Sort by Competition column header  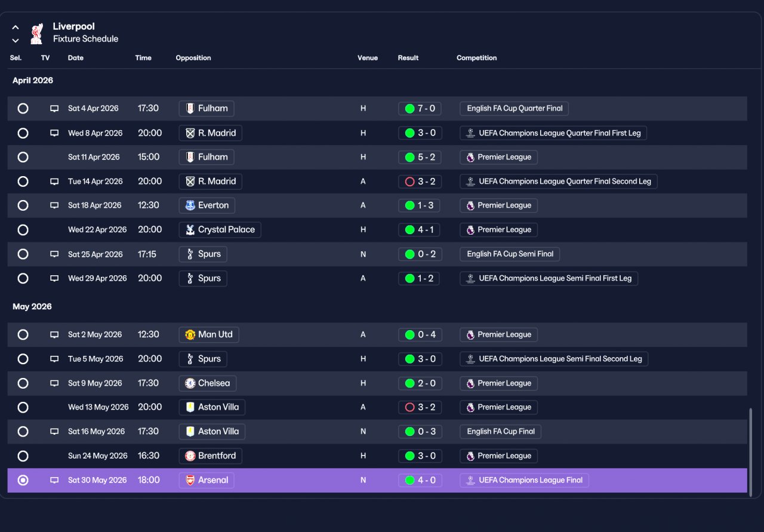[476, 58]
